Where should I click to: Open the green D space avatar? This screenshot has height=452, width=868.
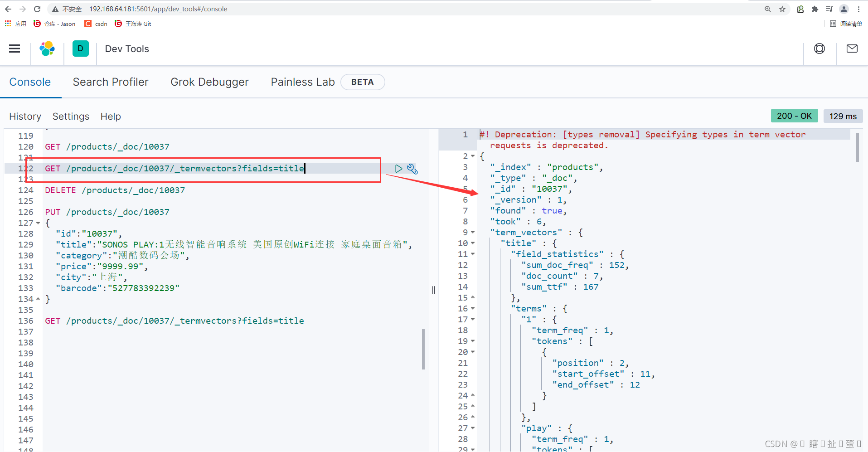pyautogui.click(x=80, y=49)
